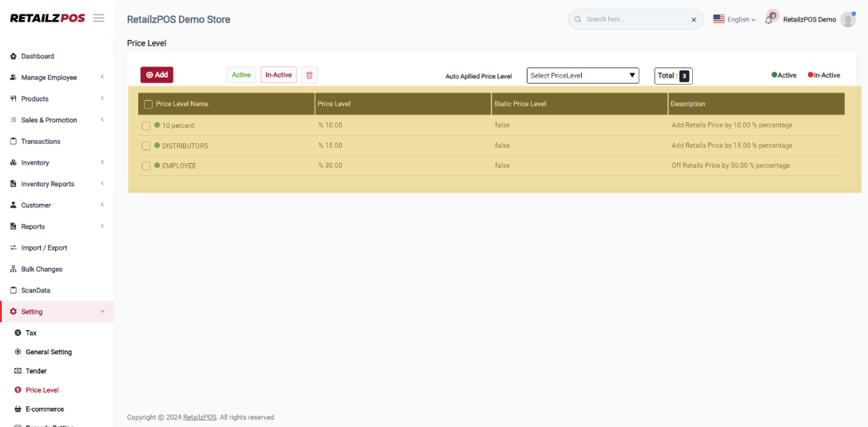Open the notification bell icon
The height and width of the screenshot is (427, 868).
pos(769,19)
